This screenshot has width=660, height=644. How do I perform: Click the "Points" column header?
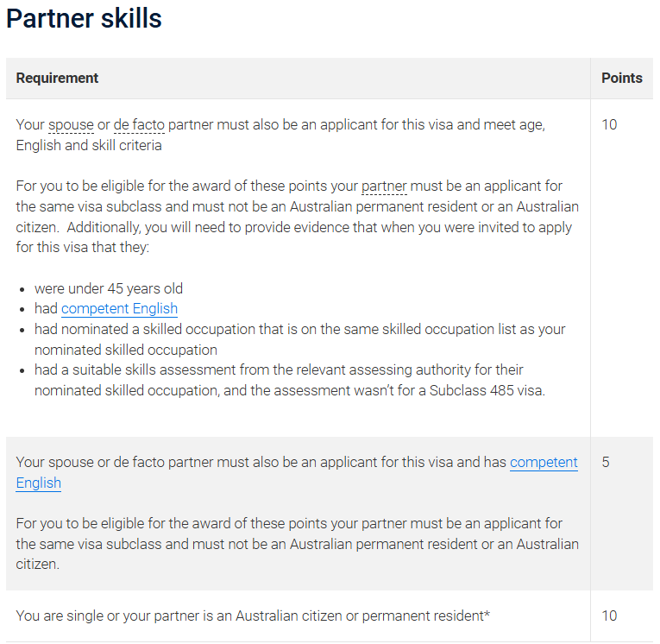[x=621, y=79]
